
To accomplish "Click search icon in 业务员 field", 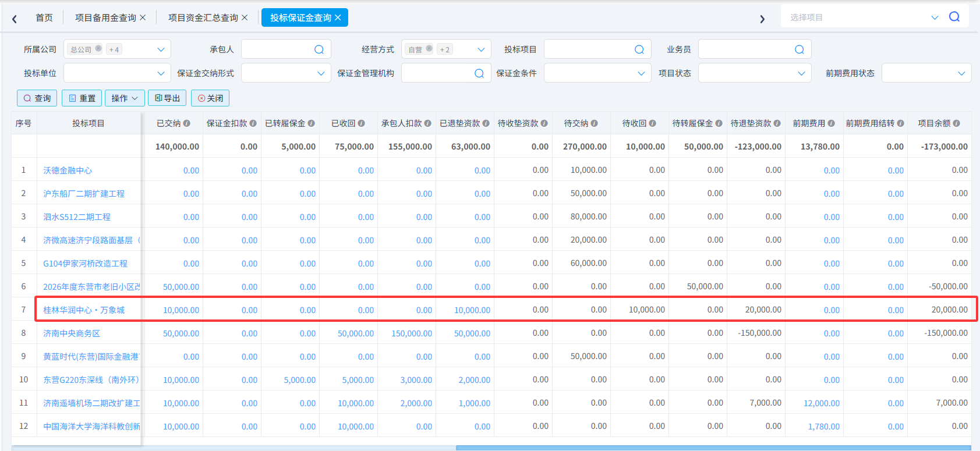I will tap(799, 49).
